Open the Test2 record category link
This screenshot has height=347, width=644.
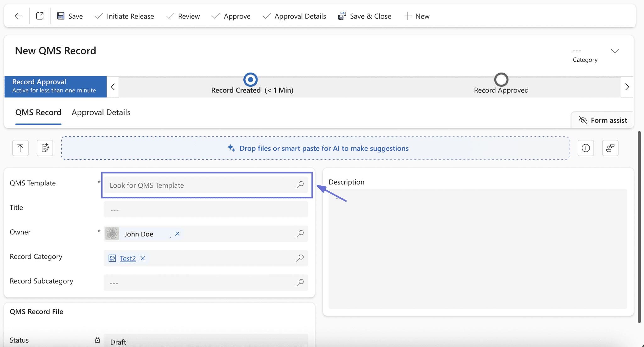coord(128,258)
